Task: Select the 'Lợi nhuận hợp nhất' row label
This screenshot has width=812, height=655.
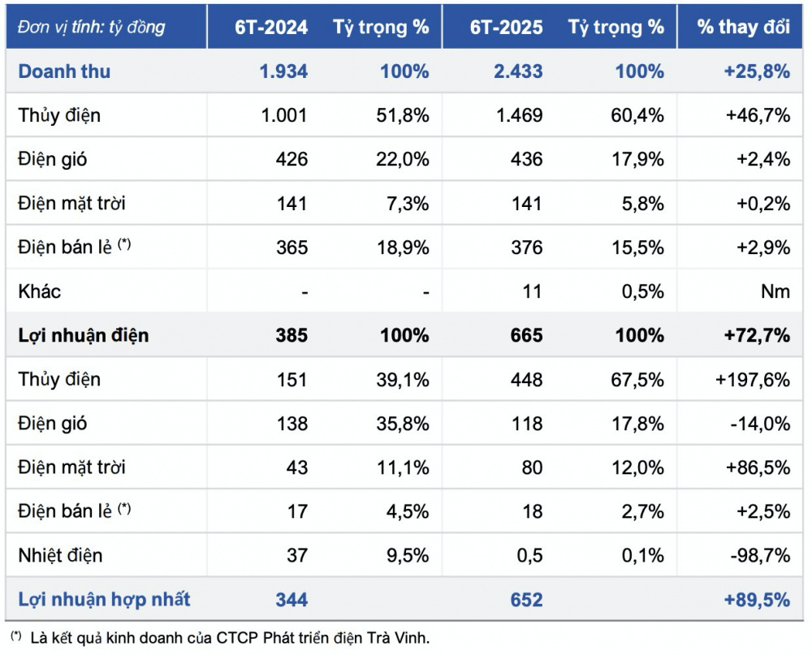Action: point(104,600)
